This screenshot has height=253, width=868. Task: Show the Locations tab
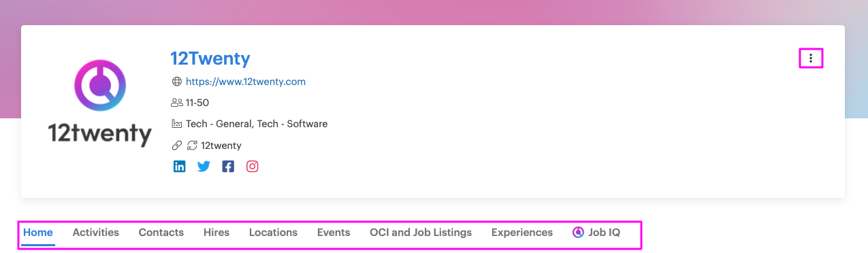click(x=273, y=233)
